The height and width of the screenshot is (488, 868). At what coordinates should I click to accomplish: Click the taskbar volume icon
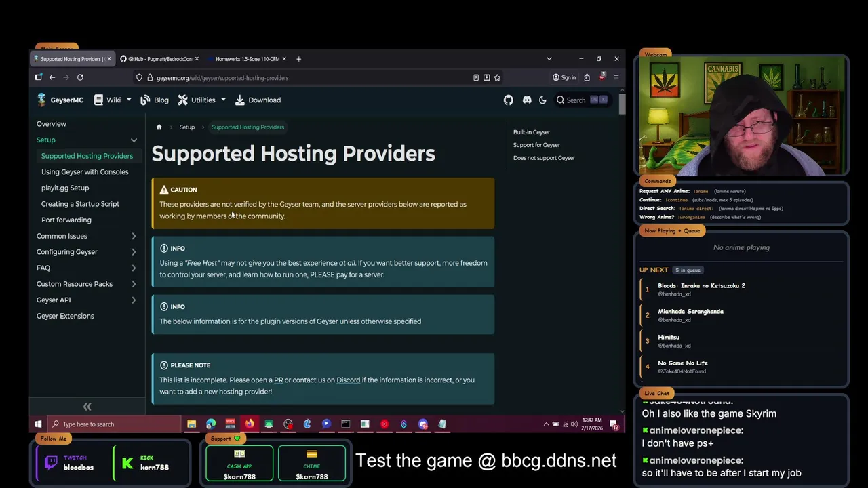pyautogui.click(x=574, y=424)
